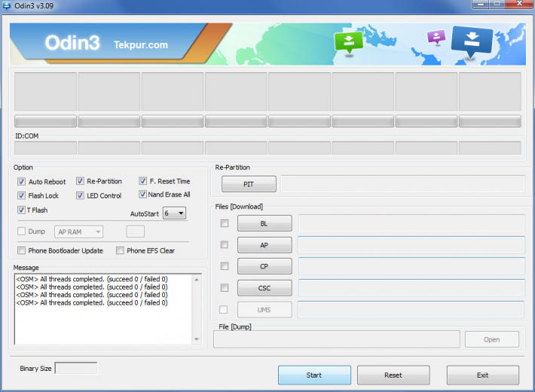
Task: Click the green download icon in the banner
Action: coord(348,42)
